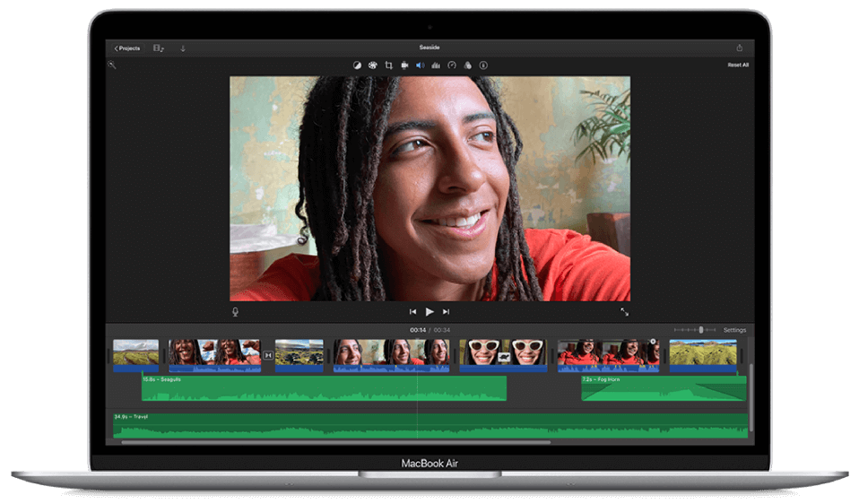Select the crop tool
Viewport: 859px width, 504px height.
pos(389,65)
